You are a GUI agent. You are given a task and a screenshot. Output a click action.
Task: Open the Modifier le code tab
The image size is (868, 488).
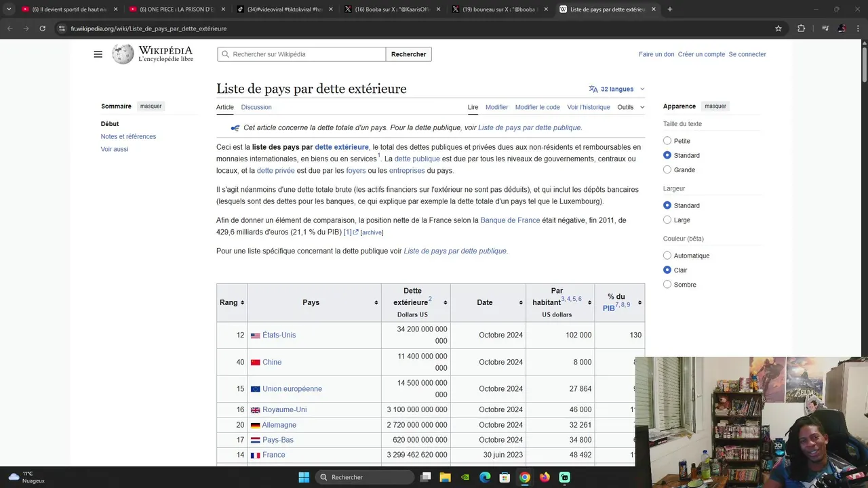(x=538, y=107)
